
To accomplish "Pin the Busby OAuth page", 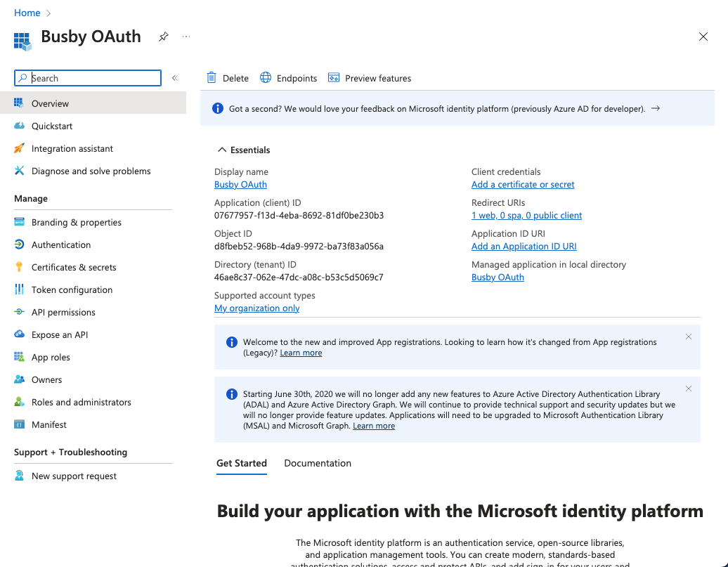I will 164,37.
